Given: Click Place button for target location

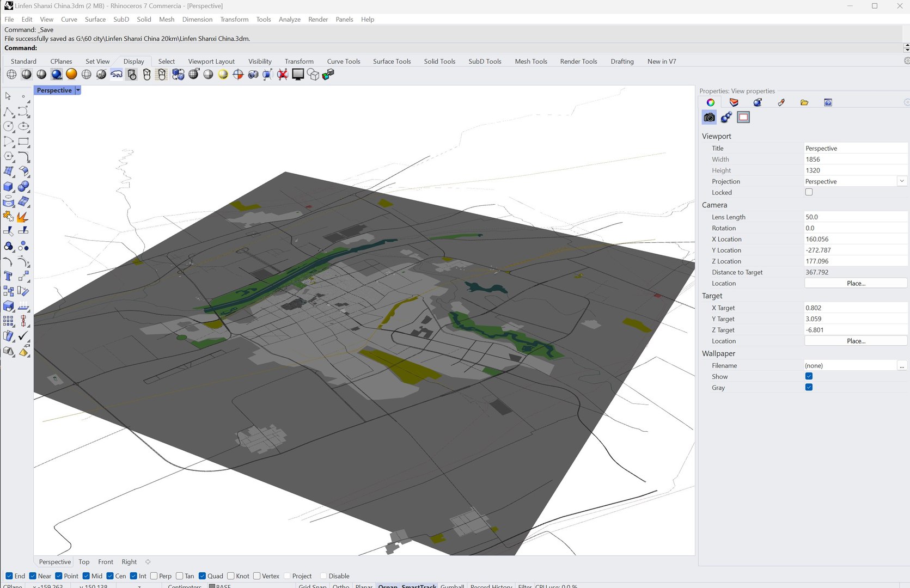Looking at the screenshot, I should 856,341.
